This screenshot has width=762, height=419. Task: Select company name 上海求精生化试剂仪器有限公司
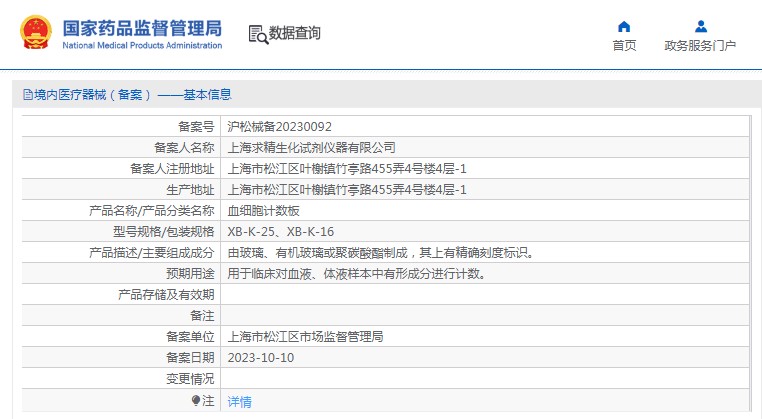pyautogui.click(x=312, y=148)
